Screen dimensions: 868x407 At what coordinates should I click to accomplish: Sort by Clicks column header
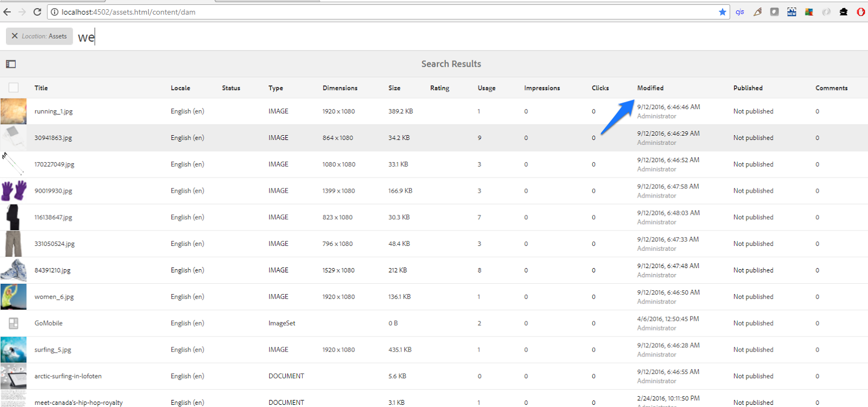[x=600, y=88]
